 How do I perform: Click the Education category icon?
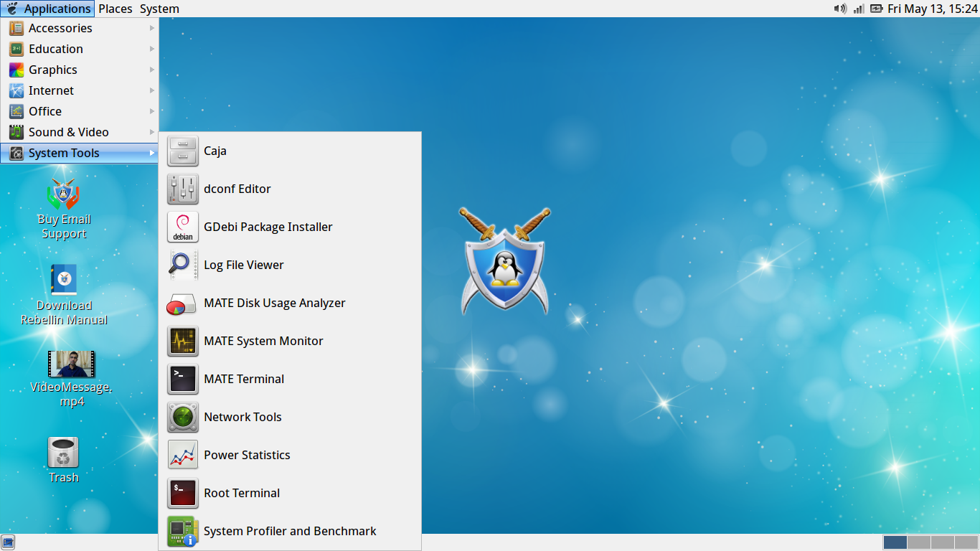tap(17, 50)
